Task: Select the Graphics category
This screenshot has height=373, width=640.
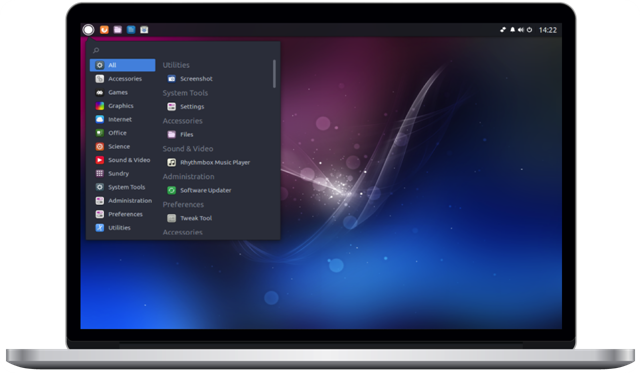Action: 122,106
